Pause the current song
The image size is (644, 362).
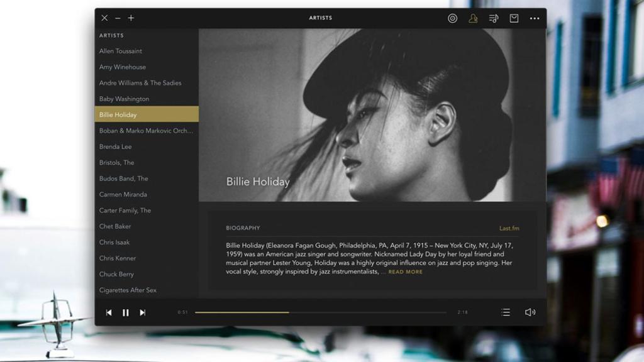(x=126, y=312)
